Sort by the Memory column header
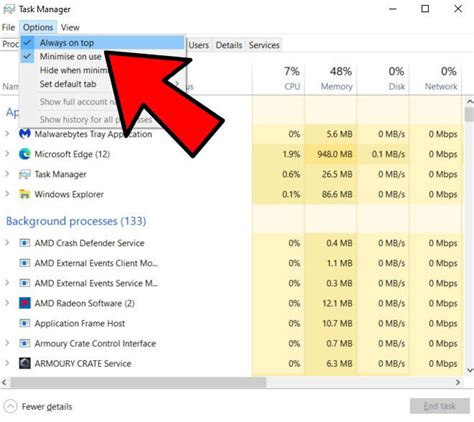The height and width of the screenshot is (422, 474). (330, 79)
